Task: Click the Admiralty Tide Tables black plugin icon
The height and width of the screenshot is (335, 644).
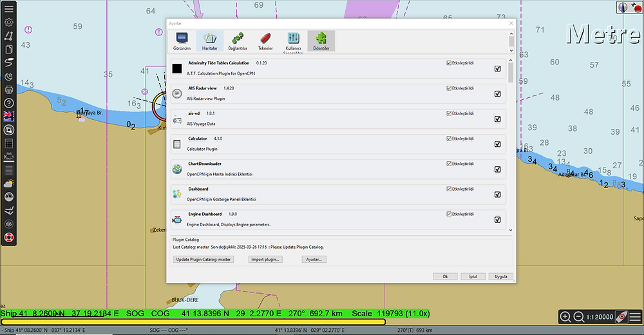Action: coord(177,69)
